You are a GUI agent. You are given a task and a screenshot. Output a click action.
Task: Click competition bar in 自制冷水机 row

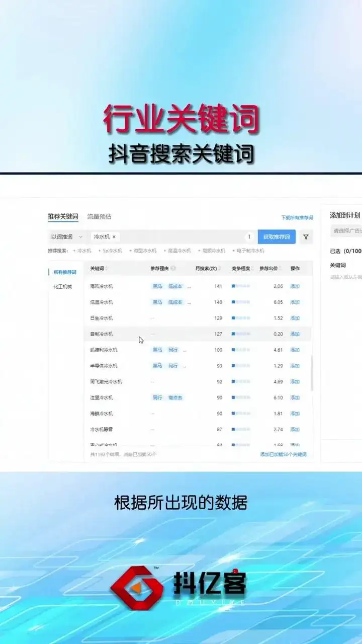point(241,334)
